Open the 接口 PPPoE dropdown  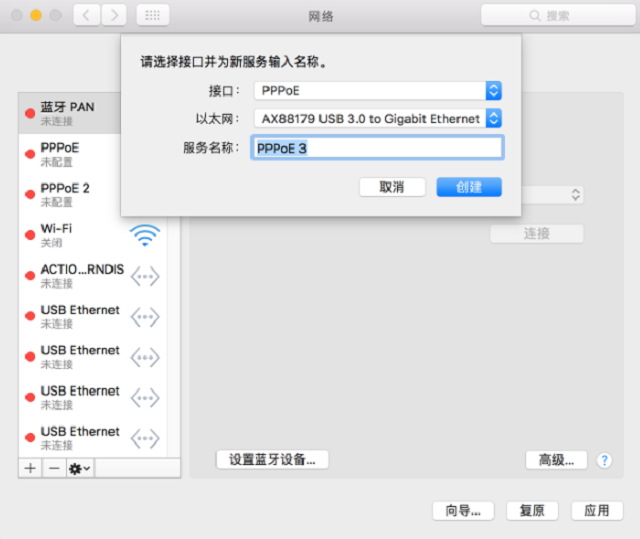tap(378, 91)
